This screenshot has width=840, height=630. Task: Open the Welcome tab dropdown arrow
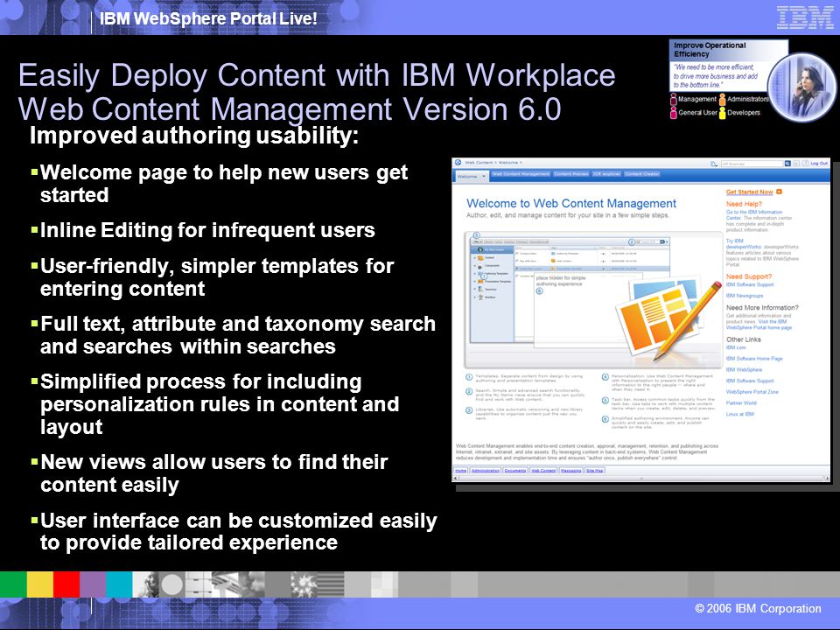click(484, 176)
